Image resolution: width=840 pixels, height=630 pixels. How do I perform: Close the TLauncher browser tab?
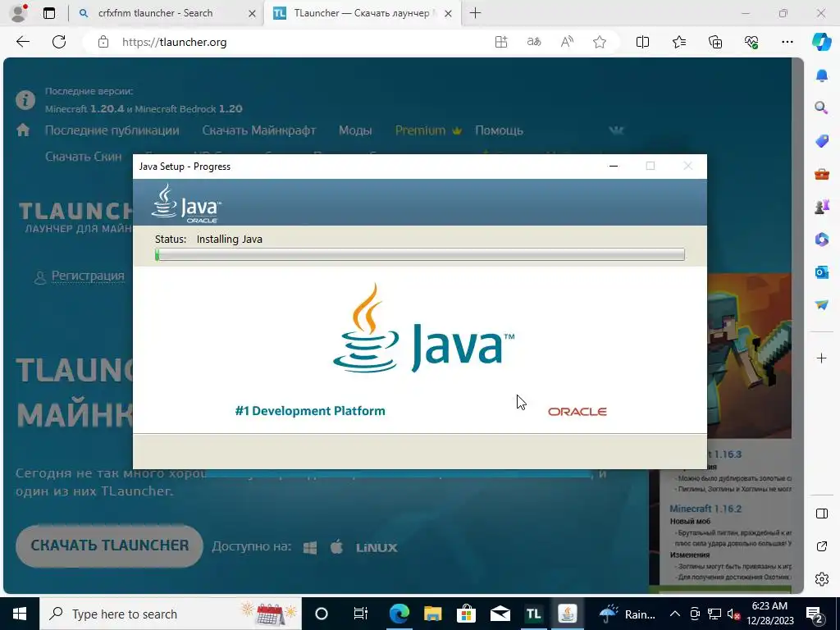click(x=449, y=13)
